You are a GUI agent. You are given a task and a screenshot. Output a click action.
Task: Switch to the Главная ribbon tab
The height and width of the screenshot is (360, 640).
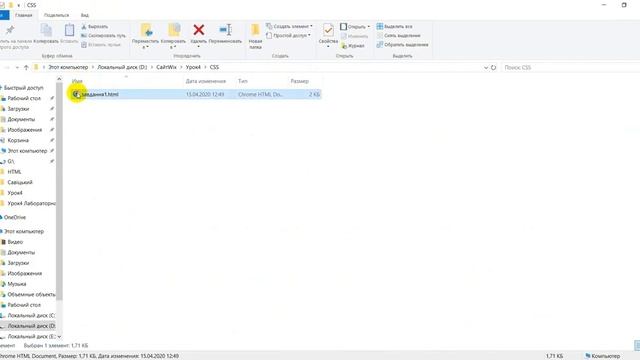tap(24, 15)
